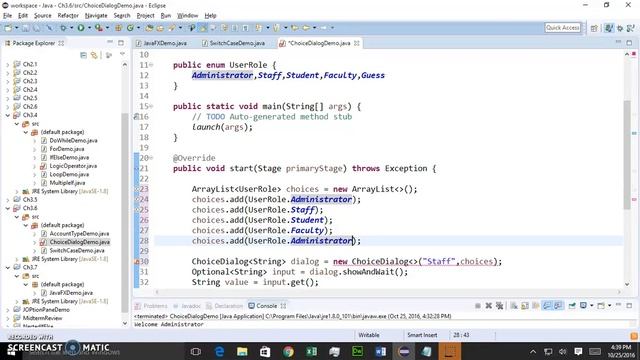This screenshot has height=360, width=640.
Task: Click Terminate button in Console toolbar
Action: (x=478, y=306)
